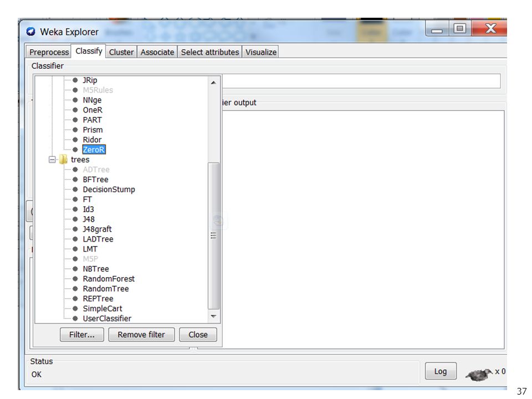This screenshot has width=532, height=399.
Task: Open the Log window
Action: point(441,371)
